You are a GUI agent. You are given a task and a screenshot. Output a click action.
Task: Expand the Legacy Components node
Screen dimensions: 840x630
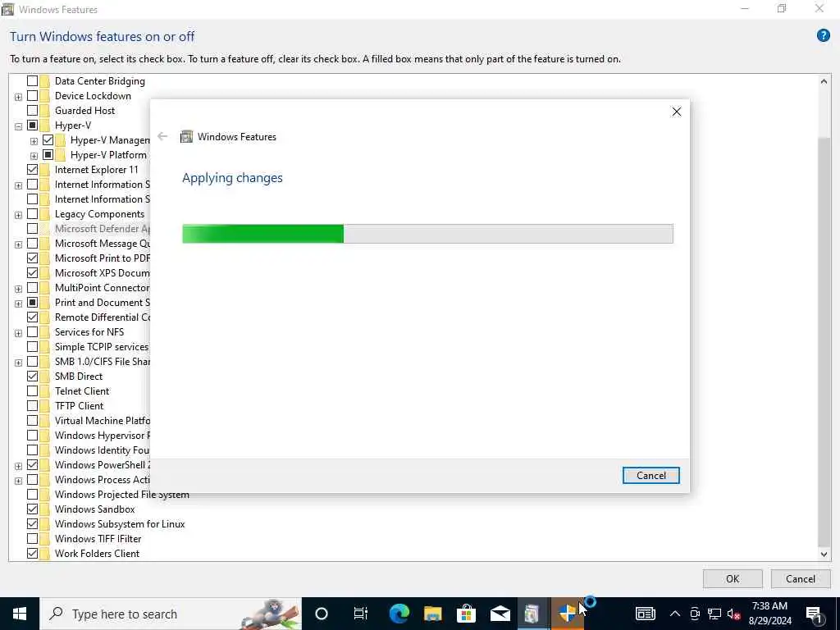(18, 215)
